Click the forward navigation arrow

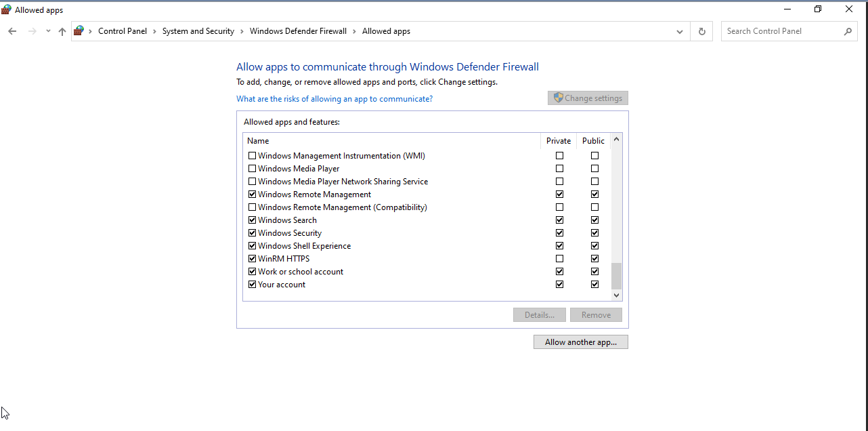point(32,31)
